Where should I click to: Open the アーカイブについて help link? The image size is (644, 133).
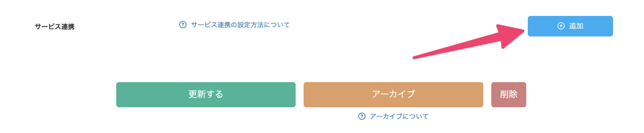[399, 116]
